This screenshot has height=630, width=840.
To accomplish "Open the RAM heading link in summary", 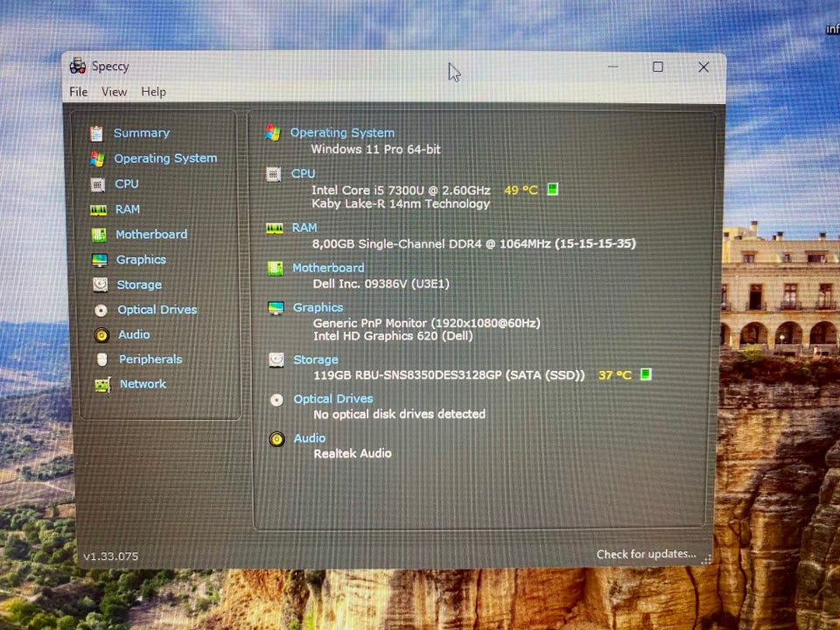I will click(x=304, y=228).
